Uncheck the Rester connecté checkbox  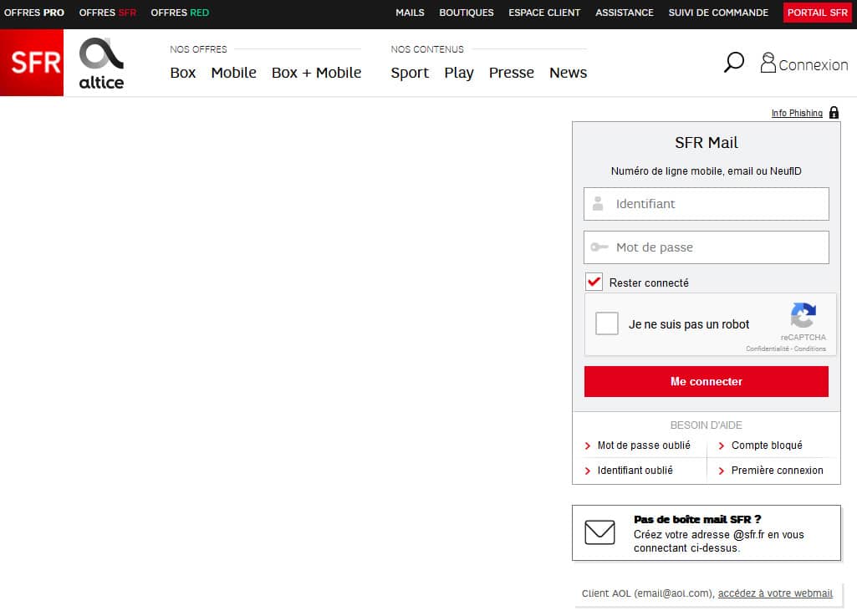(594, 282)
